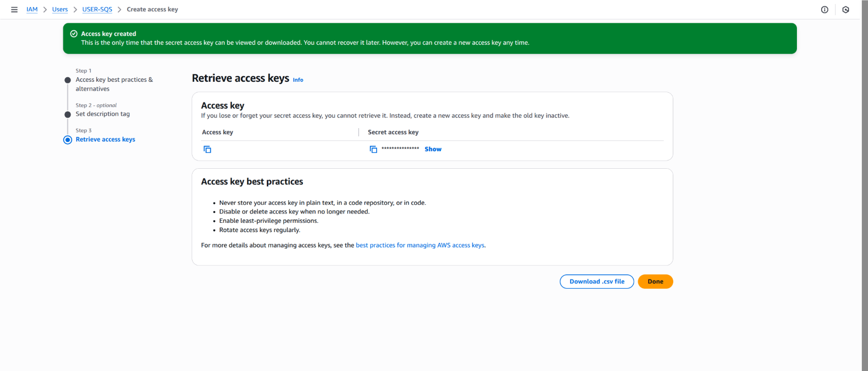Open Info link beside Retrieve access keys

coord(298,80)
